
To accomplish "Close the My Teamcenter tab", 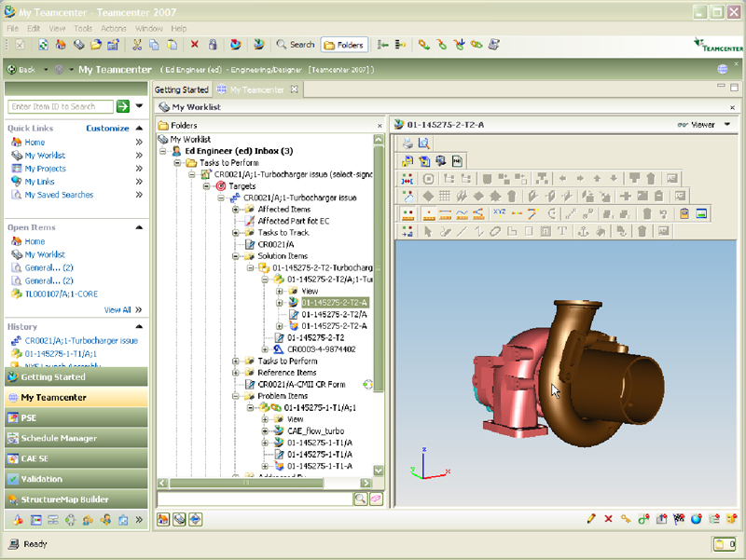I will pyautogui.click(x=295, y=89).
